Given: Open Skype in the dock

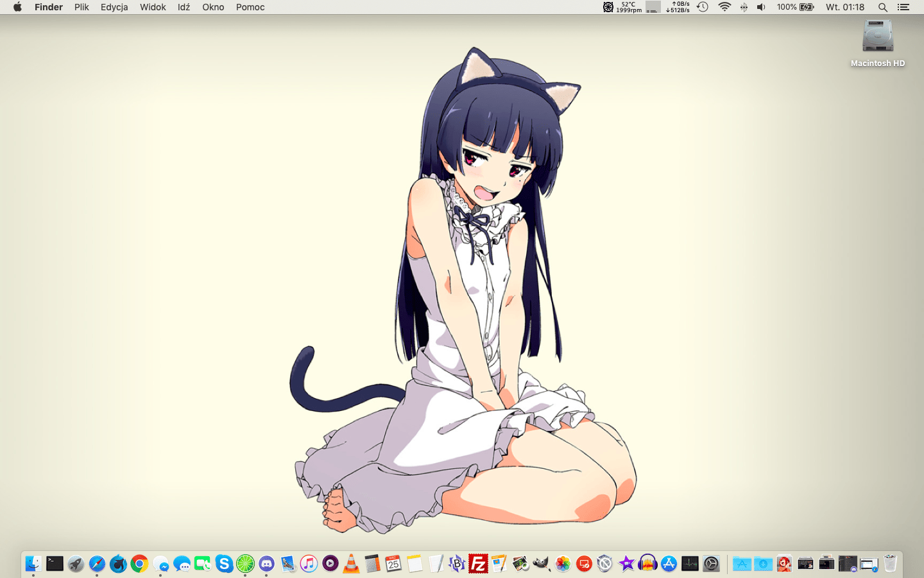Looking at the screenshot, I should [x=224, y=564].
